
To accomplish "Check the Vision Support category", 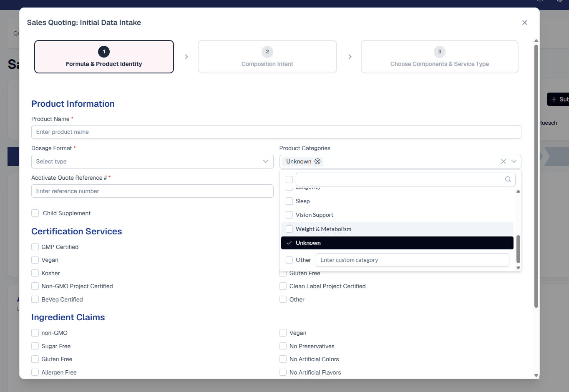I will [289, 215].
